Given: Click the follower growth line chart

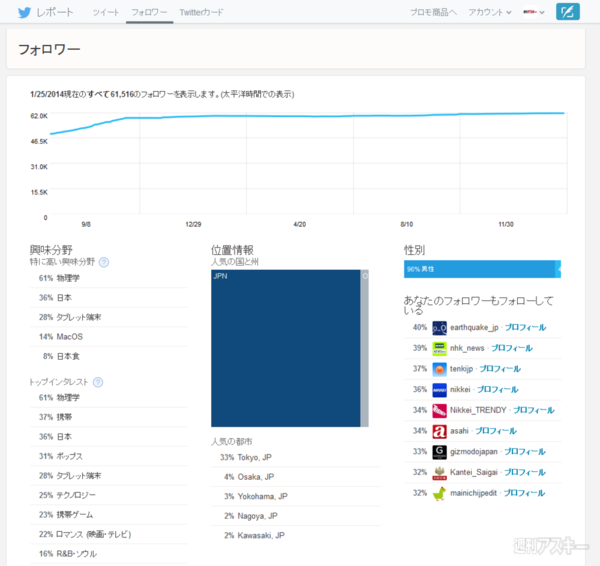Looking at the screenshot, I should [x=308, y=163].
